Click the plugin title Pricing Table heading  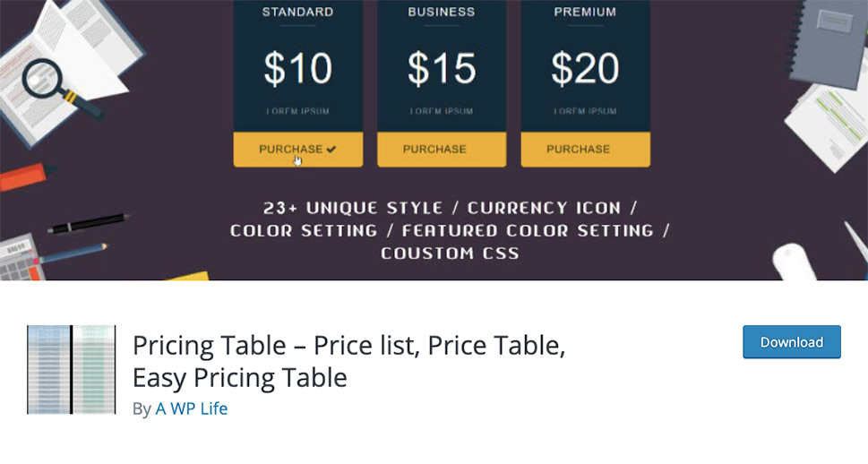click(x=348, y=361)
